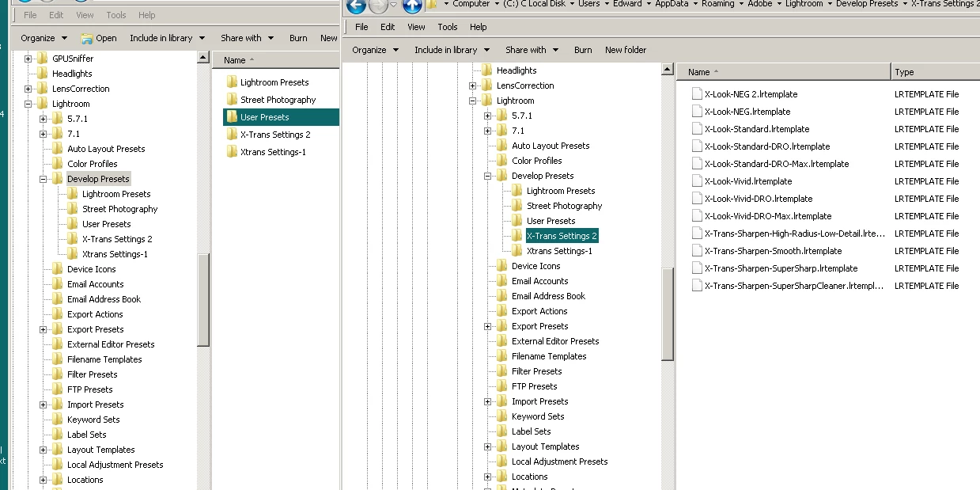The width and height of the screenshot is (980, 490).
Task: Open the File menu in the right window
Action: (361, 27)
